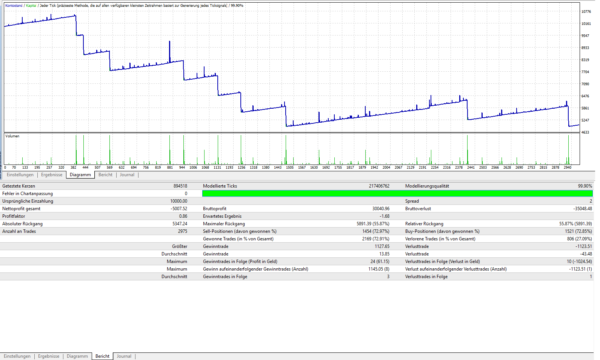Screen dimensions: 600x360
Task: Select the Nettoprofit gesamt row label
Action: point(21,209)
